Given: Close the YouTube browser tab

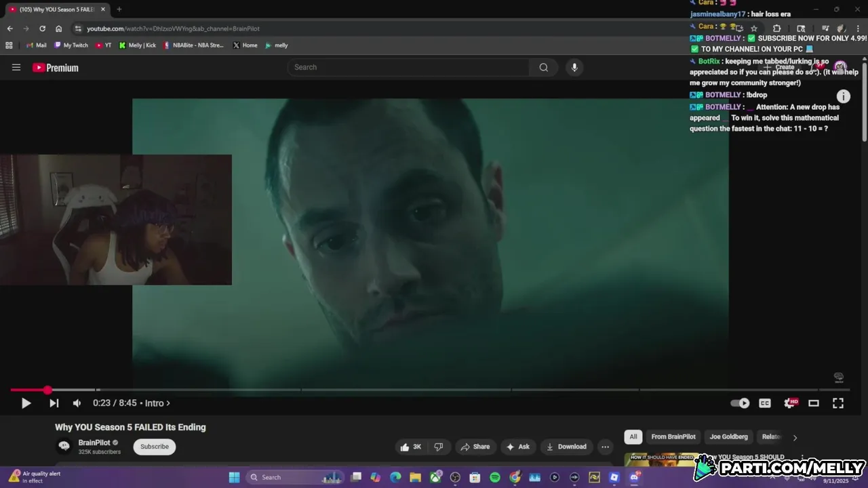Looking at the screenshot, I should coord(103,9).
